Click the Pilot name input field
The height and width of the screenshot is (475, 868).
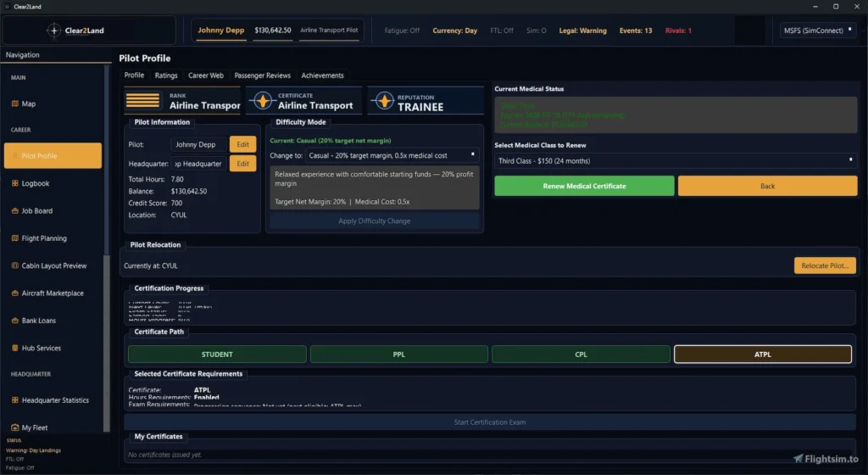198,144
